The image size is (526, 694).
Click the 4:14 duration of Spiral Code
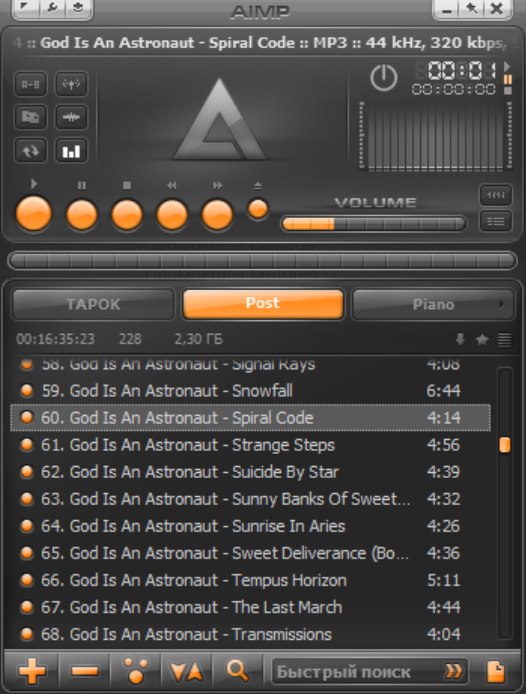[x=444, y=418]
